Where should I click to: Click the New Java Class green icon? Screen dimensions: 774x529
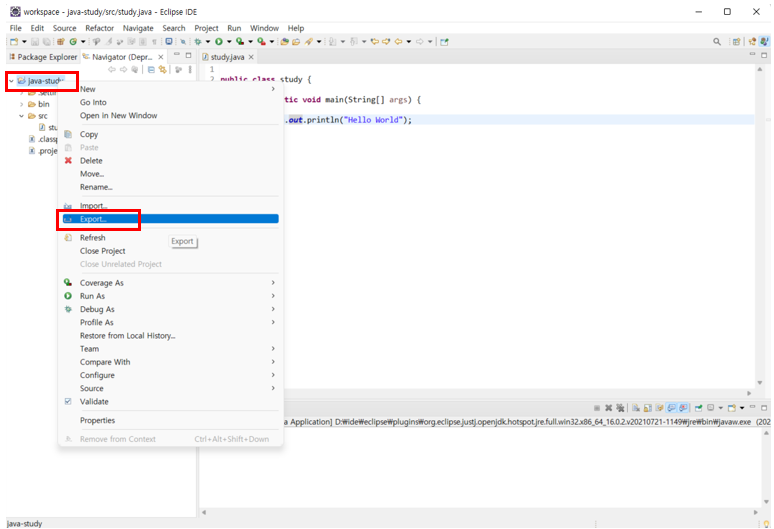click(73, 42)
